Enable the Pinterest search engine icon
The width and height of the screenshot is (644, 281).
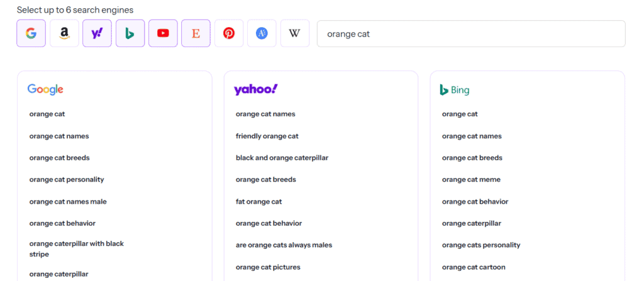229,33
